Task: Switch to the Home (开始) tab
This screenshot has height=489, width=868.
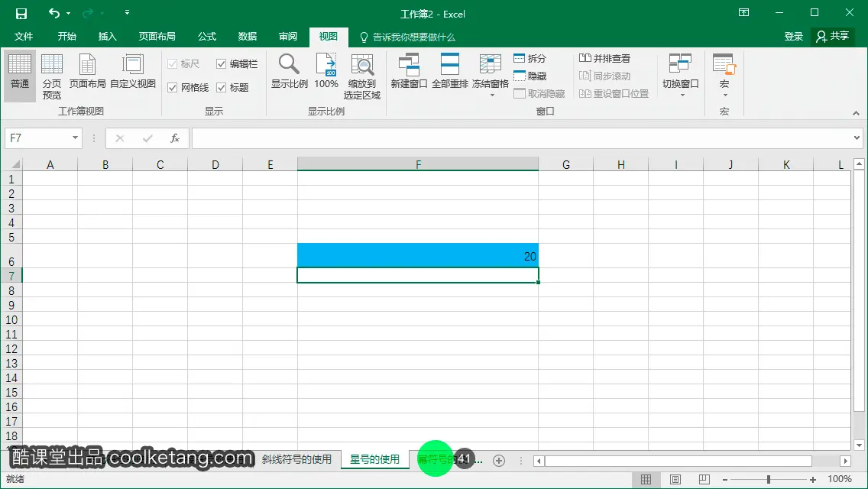Action: click(67, 37)
